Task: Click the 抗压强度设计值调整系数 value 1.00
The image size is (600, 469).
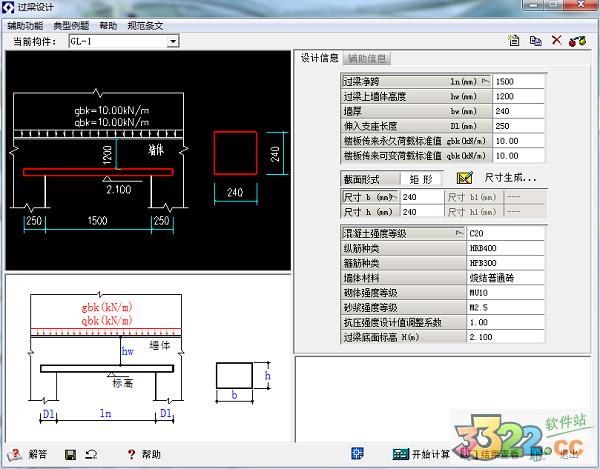Action: [x=505, y=322]
